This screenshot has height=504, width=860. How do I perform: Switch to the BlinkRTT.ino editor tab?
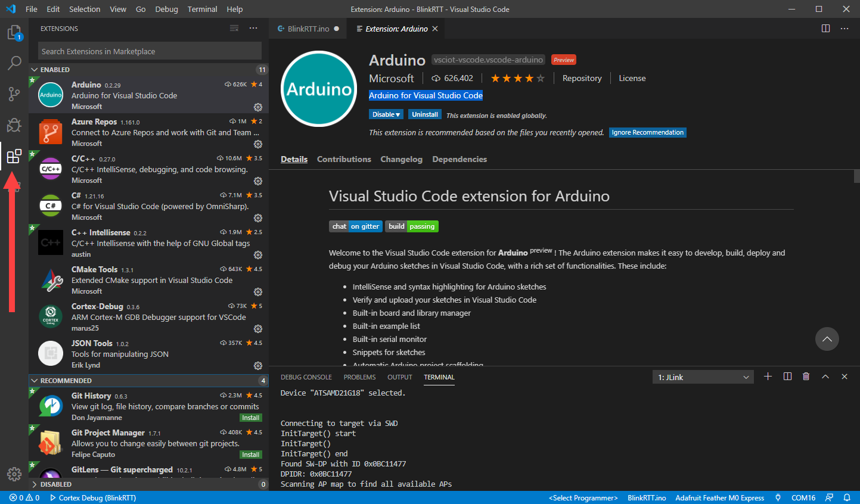click(x=308, y=28)
